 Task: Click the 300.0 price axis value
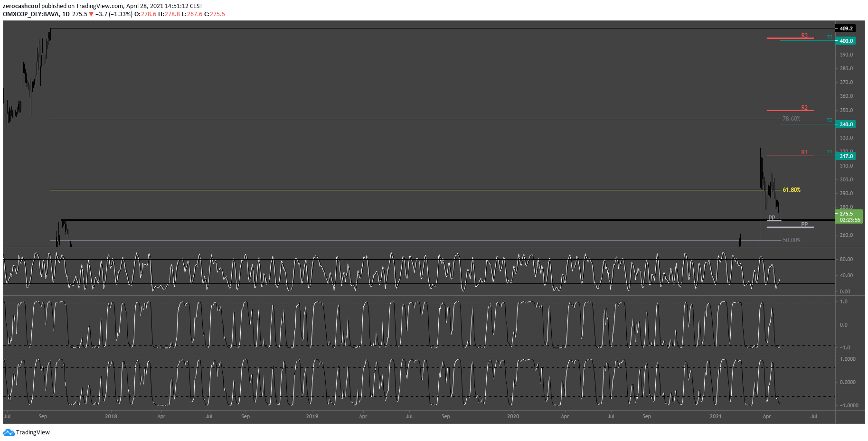pos(846,179)
